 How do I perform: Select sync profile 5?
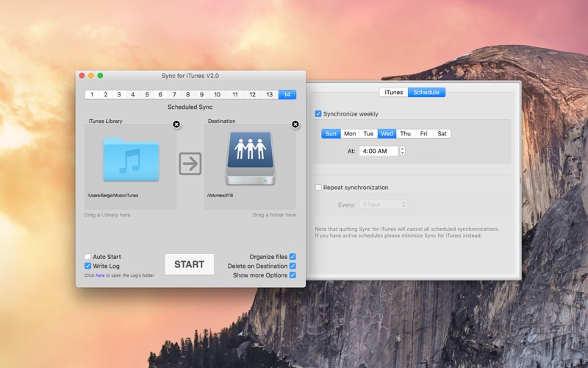pos(146,95)
